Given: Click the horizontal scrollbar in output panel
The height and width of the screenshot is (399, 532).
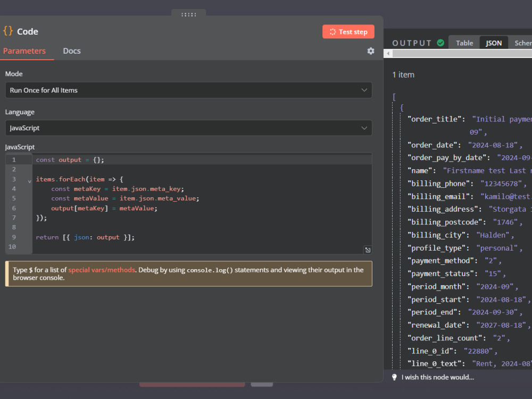Looking at the screenshot, I should tap(462, 53).
